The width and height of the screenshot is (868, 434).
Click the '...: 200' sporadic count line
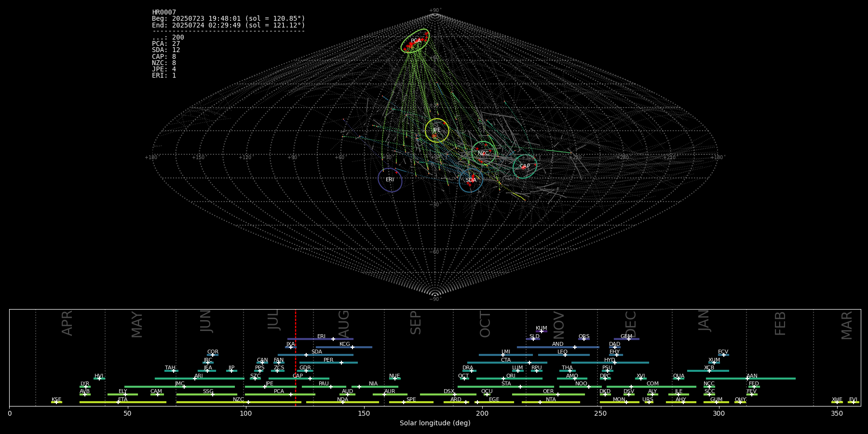[x=168, y=38]
